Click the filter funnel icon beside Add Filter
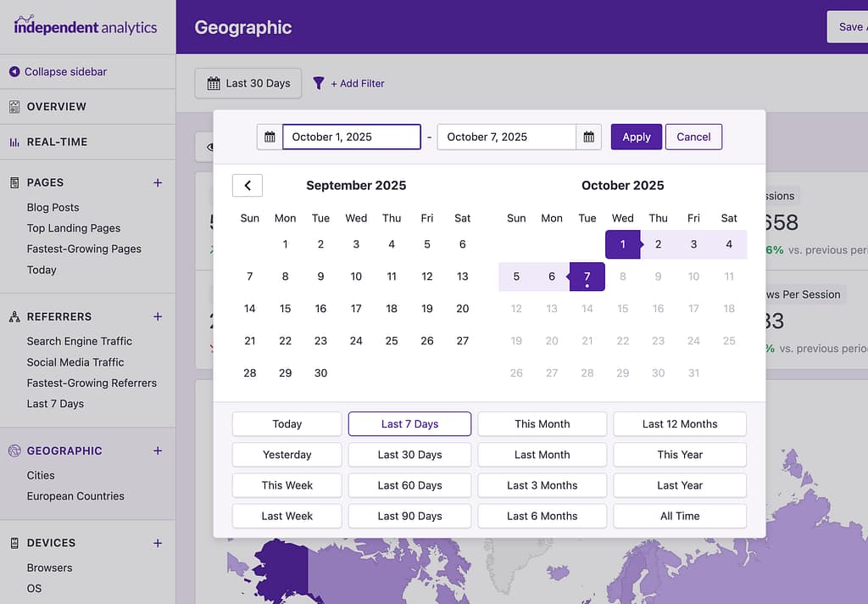This screenshot has width=868, height=604. coord(319,83)
